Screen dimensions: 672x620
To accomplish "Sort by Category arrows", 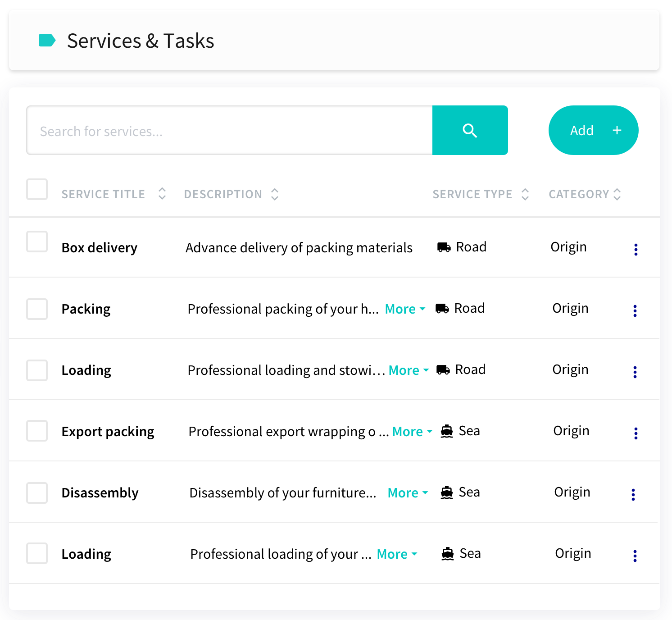I will point(617,194).
